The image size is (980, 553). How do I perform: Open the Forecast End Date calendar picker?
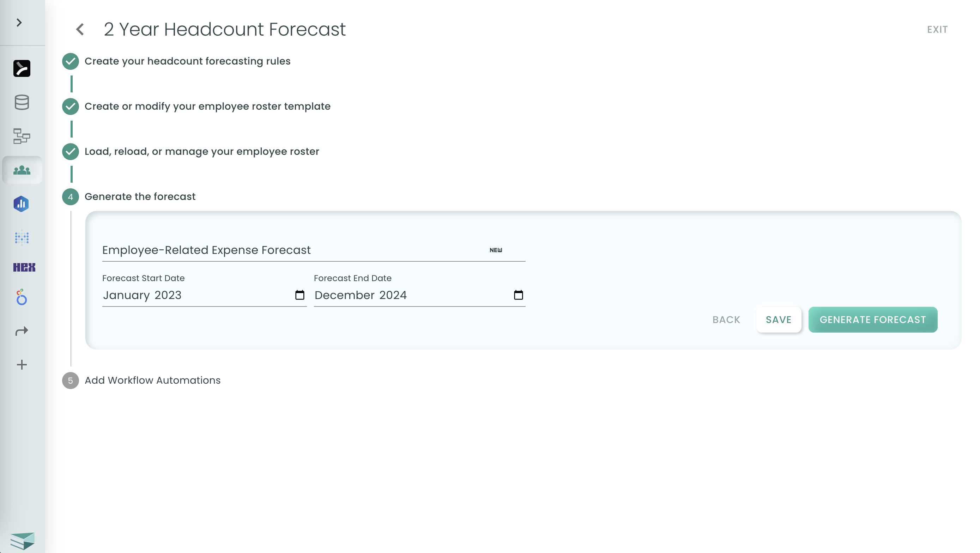(x=519, y=295)
